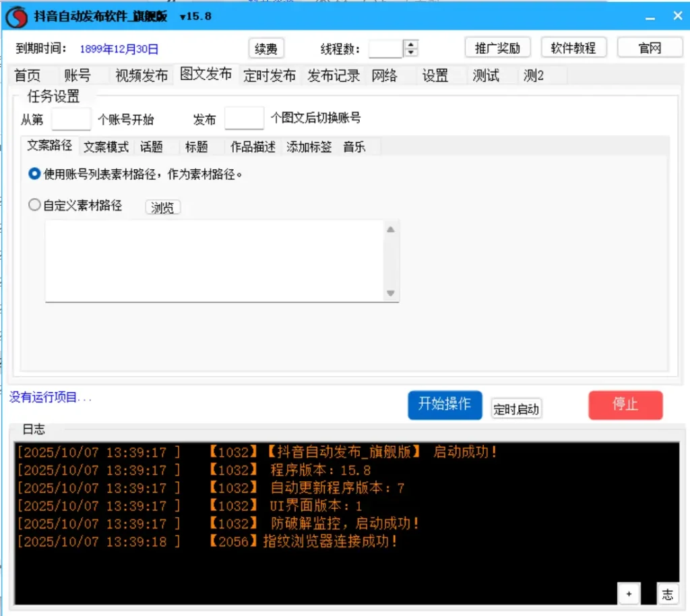
Task: Click the 续费 renewal button
Action: [265, 48]
